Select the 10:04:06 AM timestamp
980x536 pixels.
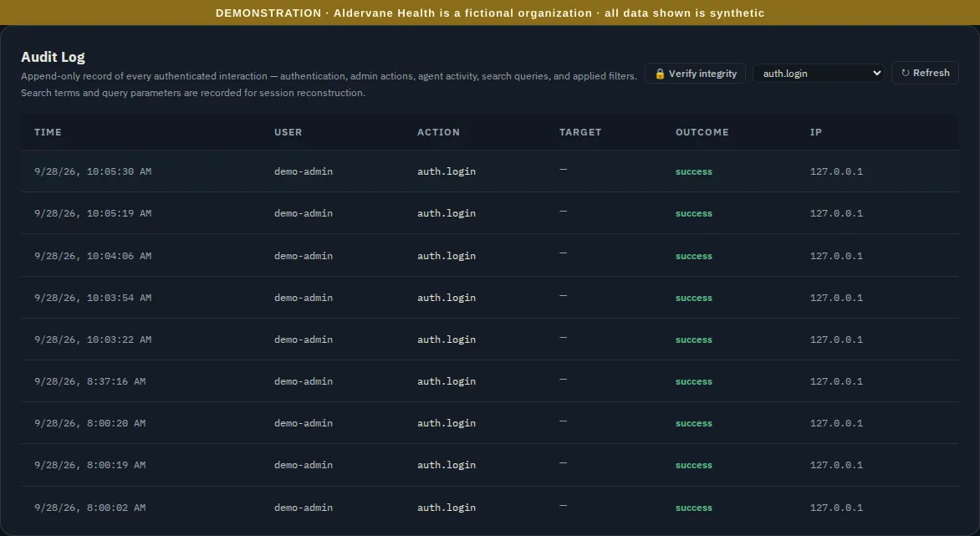(93, 256)
